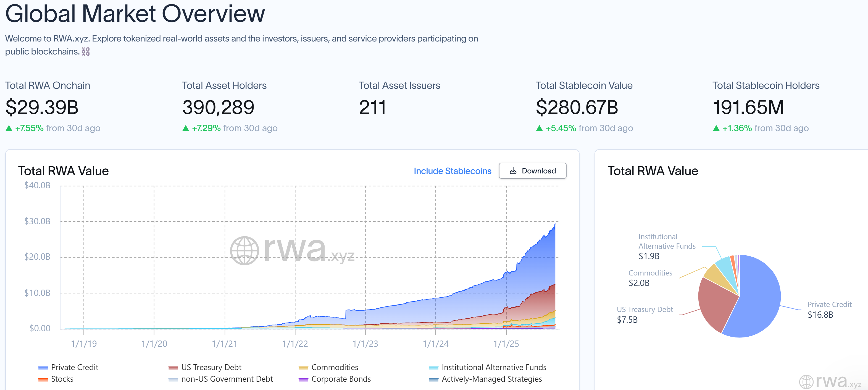Toggle non-US Government Debt legend series

tap(227, 379)
